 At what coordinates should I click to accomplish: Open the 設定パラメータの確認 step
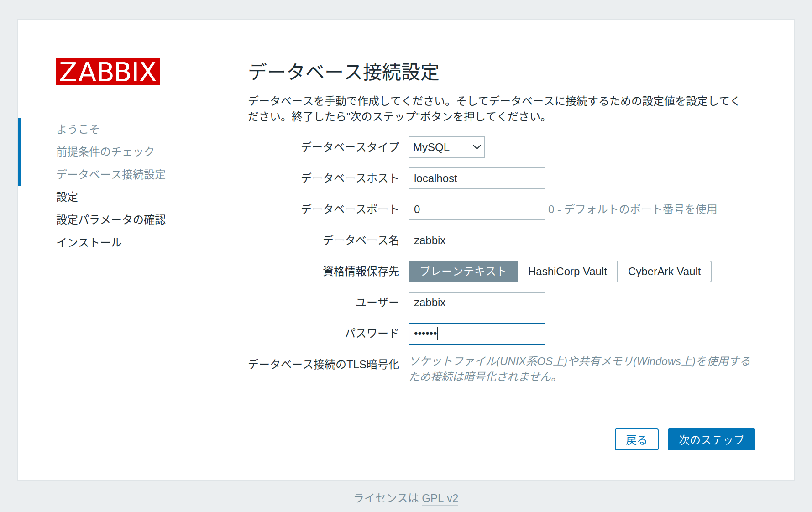(110, 219)
